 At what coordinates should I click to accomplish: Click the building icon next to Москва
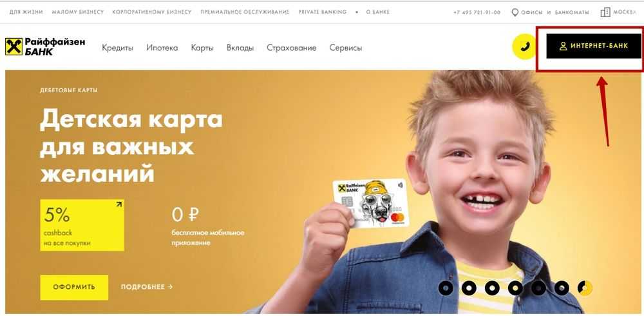pos(605,12)
